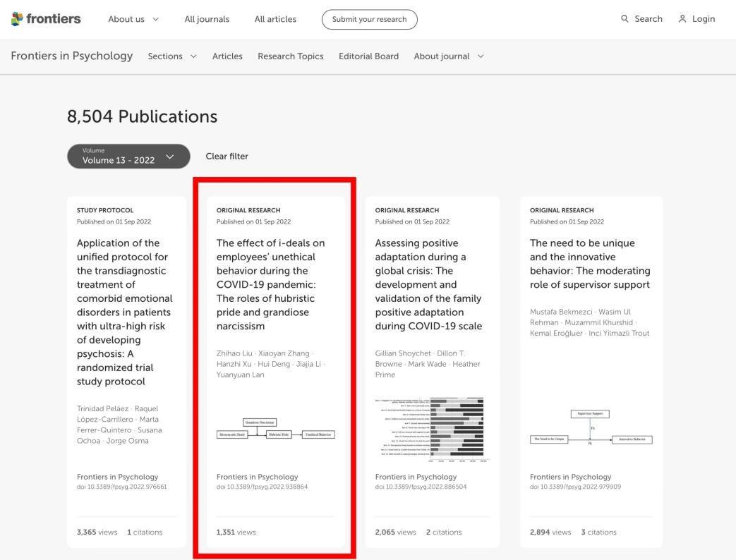Open Editorial Board tab

368,56
